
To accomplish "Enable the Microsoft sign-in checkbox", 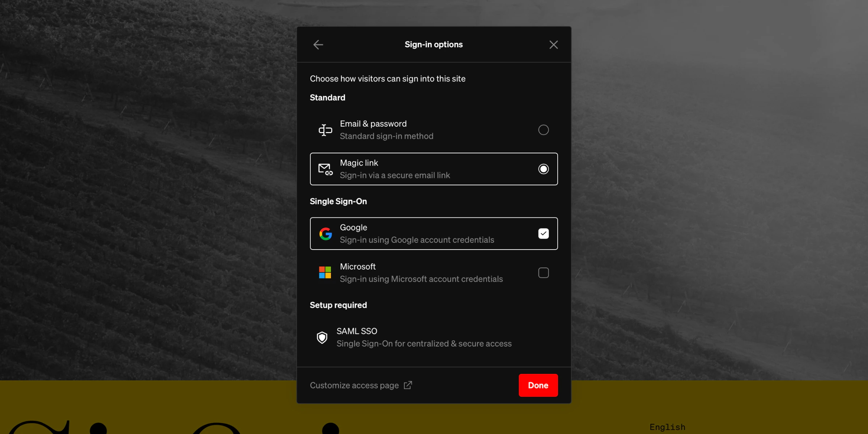I will point(543,272).
